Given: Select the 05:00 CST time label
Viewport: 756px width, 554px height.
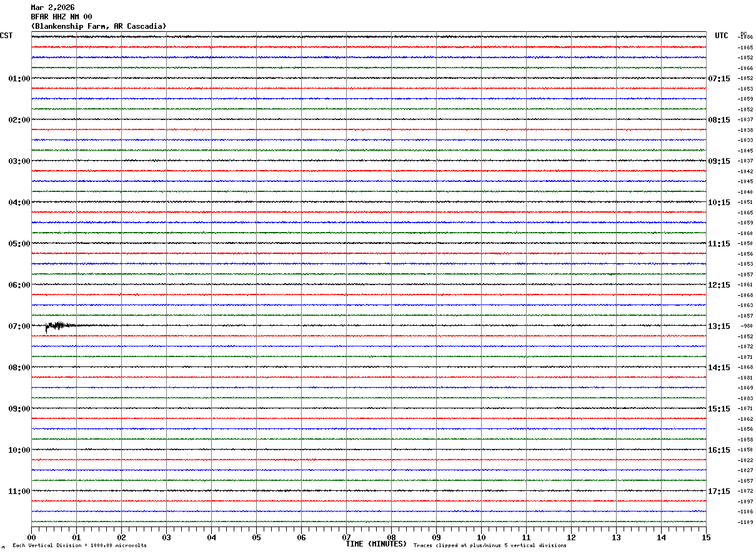Looking at the screenshot, I should 19,244.
